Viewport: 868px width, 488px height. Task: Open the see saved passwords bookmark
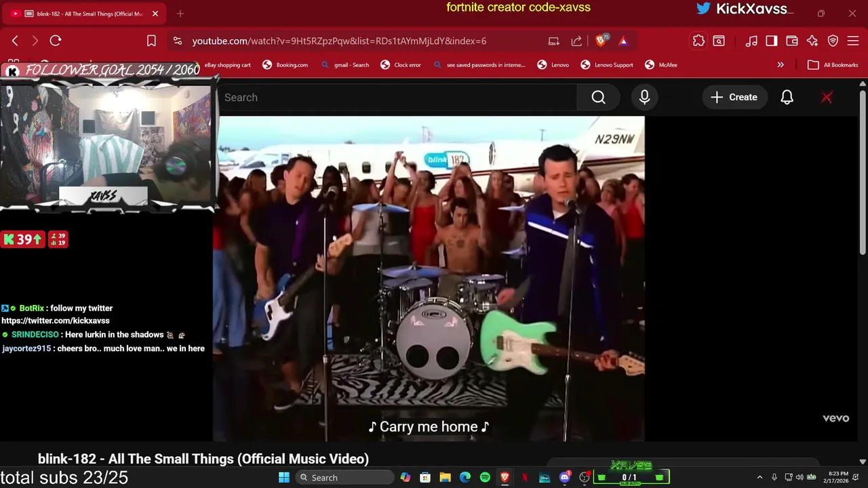(x=479, y=65)
